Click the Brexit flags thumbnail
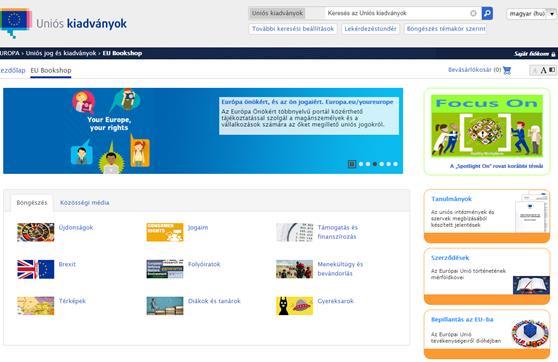 coord(36,269)
